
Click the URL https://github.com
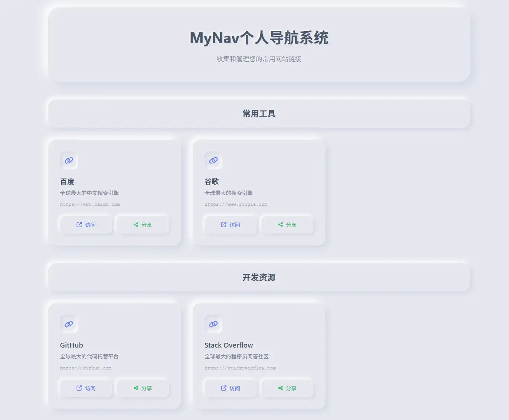tap(86, 368)
